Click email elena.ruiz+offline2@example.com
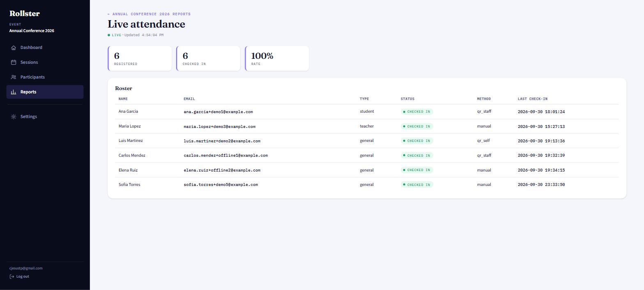Screen dimensions: 644x290 click(222, 170)
